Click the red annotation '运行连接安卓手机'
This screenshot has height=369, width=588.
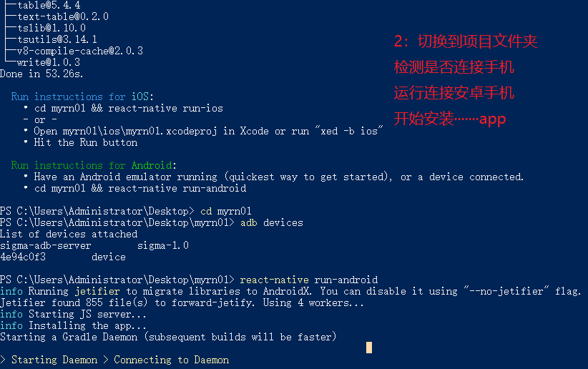(454, 93)
